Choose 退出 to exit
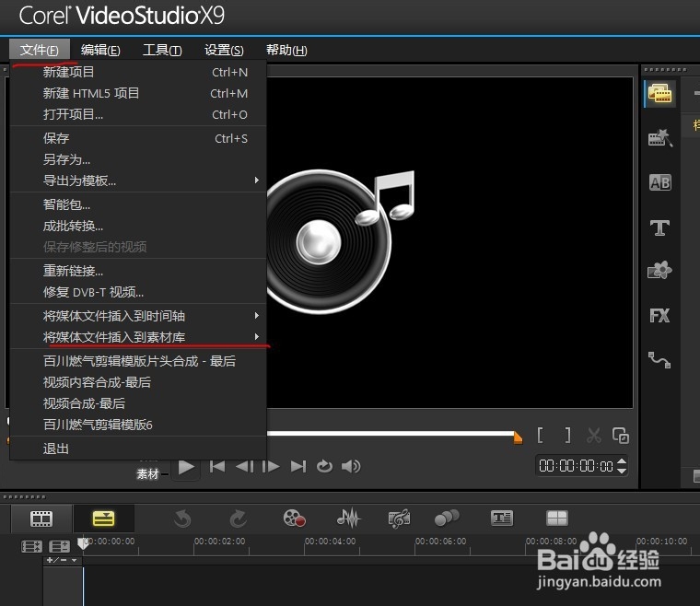Screen dimensions: 700x606 (x=137, y=448)
